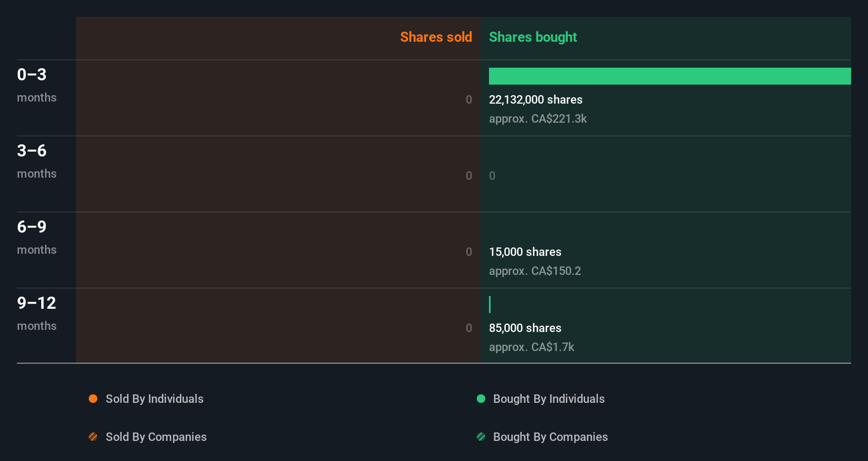
Task: Select the Sold By Companies legend label
Action: click(156, 437)
